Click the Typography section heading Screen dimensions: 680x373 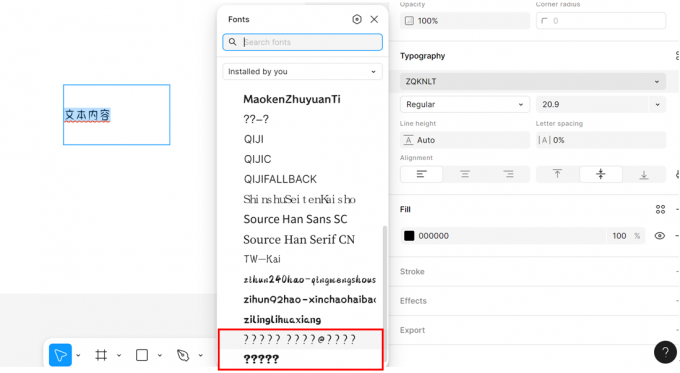[422, 56]
